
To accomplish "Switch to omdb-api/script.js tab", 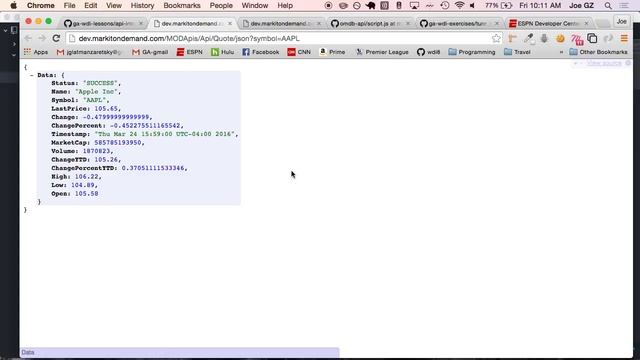I will click(370, 24).
